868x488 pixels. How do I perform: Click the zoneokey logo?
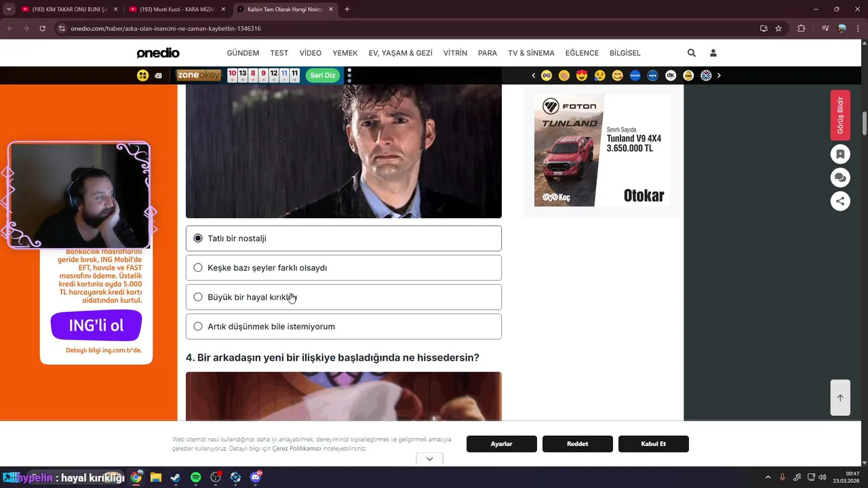[x=199, y=75]
